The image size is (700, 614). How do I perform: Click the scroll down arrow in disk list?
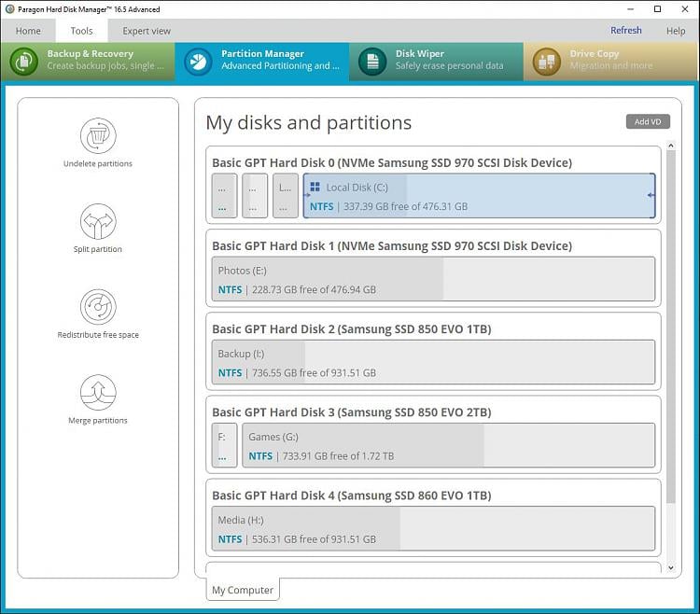(x=671, y=568)
